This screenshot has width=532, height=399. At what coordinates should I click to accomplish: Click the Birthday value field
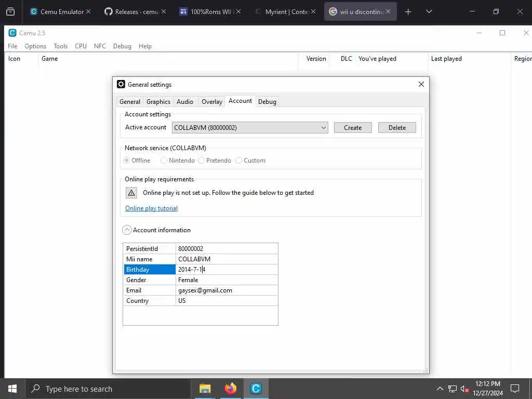(227, 270)
